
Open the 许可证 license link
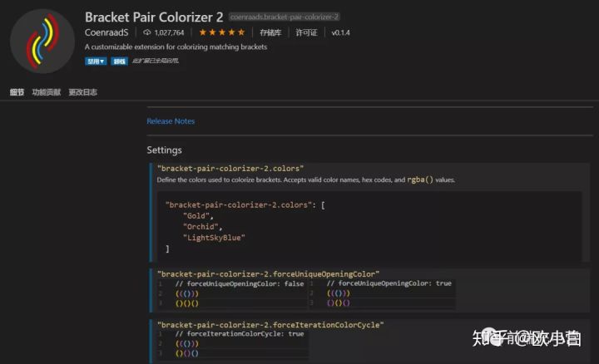point(306,32)
